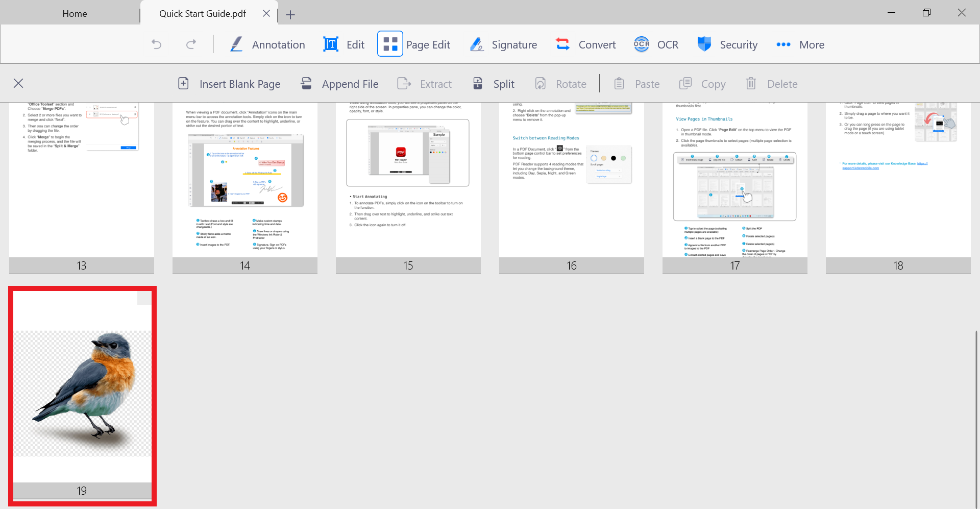Select page 19 bird image thumbnail
The width and height of the screenshot is (980, 509).
pyautogui.click(x=83, y=396)
